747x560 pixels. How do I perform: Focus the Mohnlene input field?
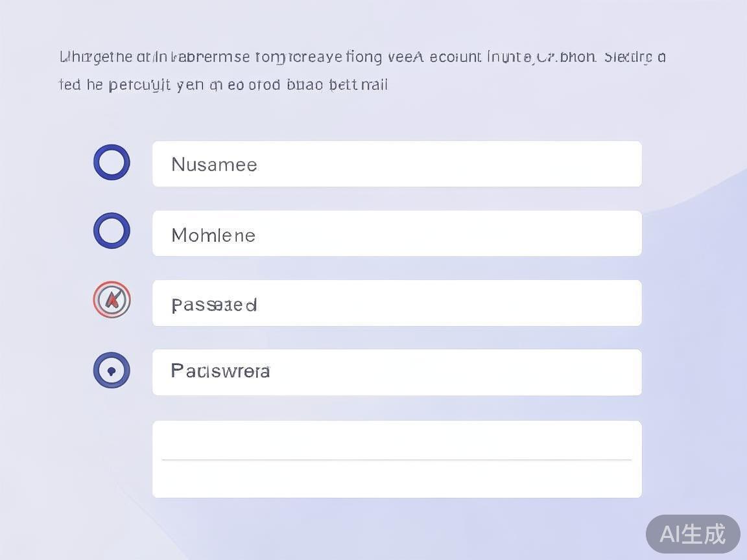click(x=397, y=233)
